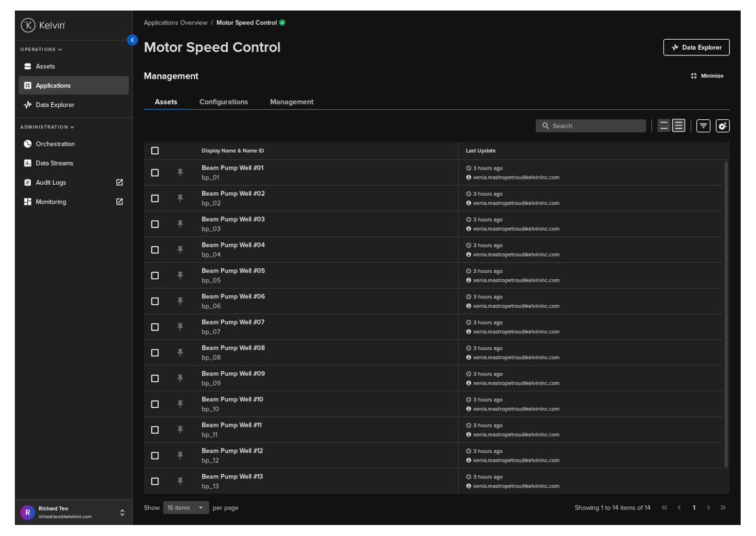756x536 pixels.
Task: Switch to the Configurations tab
Action: (x=223, y=102)
